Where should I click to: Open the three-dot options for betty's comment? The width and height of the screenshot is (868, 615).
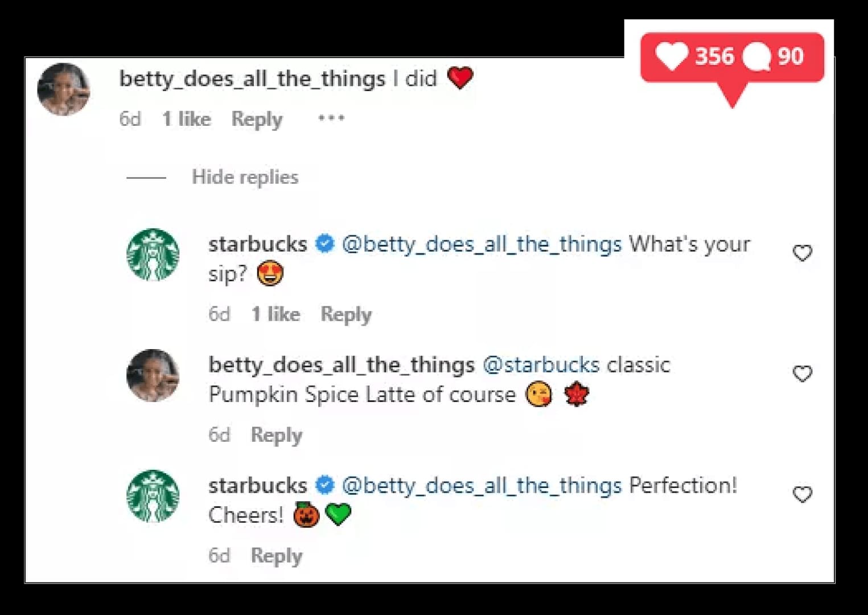331,118
